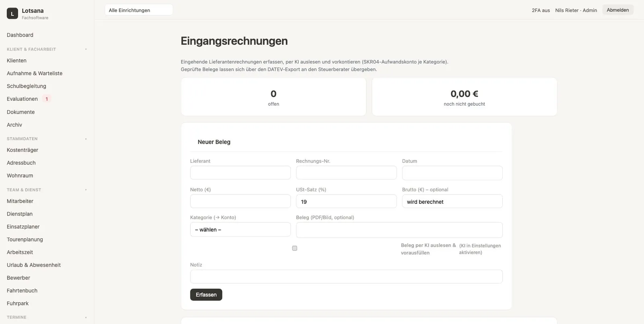Open Wohnraum
Viewport: 644px width, 324px height.
pyautogui.click(x=20, y=176)
